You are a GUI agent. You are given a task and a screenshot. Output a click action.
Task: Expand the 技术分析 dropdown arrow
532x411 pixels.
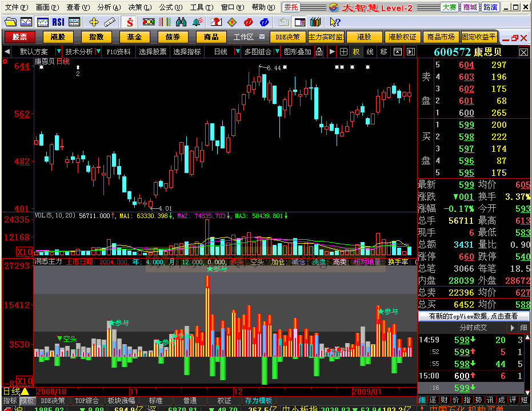[x=98, y=52]
